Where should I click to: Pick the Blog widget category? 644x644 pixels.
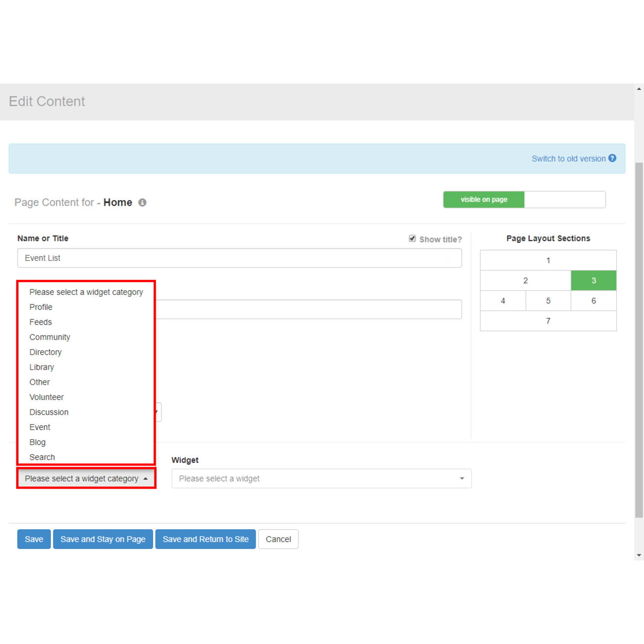pyautogui.click(x=38, y=442)
